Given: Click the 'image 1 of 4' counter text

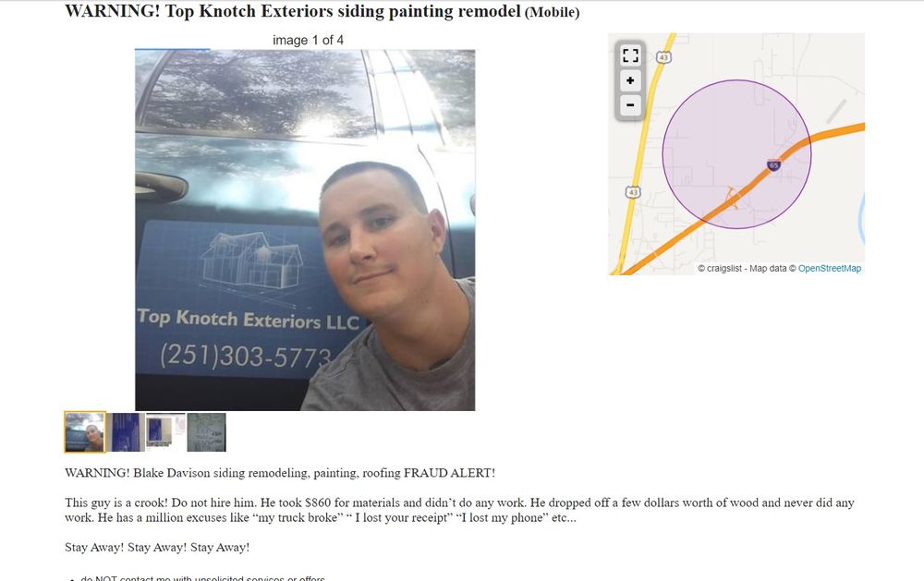Looking at the screenshot, I should (x=308, y=40).
